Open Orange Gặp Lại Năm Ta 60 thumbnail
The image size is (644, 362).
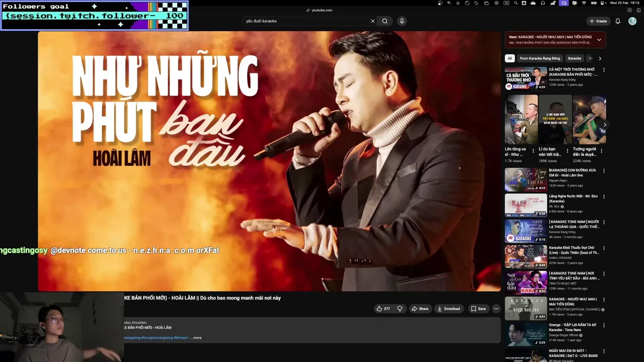(x=526, y=334)
